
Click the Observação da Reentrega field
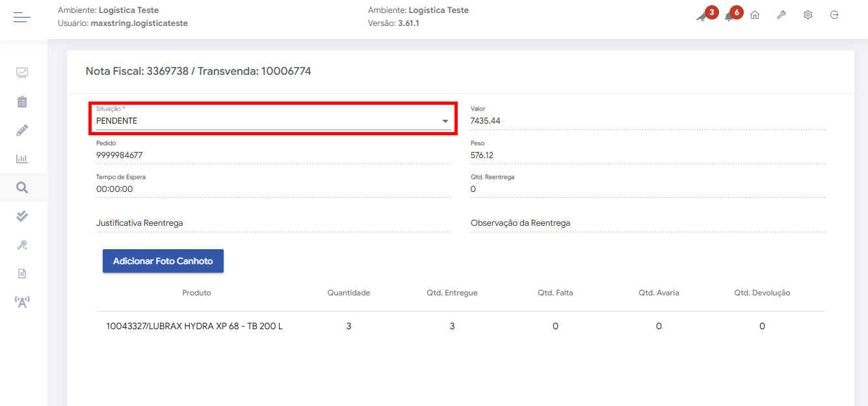[x=647, y=223]
